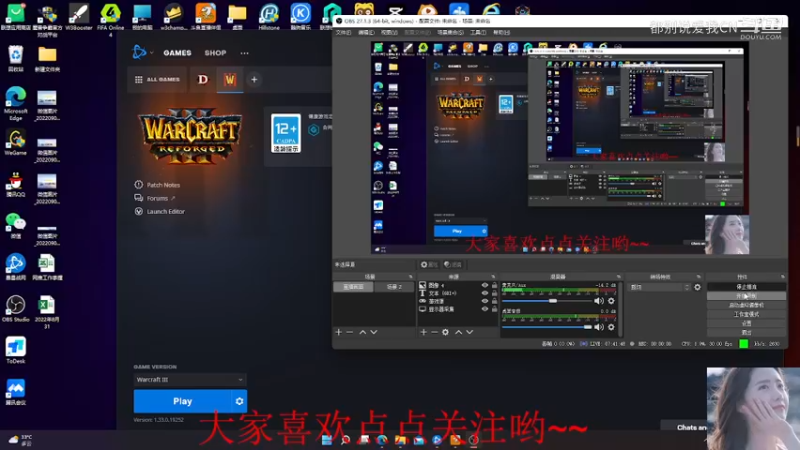Switch to the Warcraft III game tab

(230, 80)
